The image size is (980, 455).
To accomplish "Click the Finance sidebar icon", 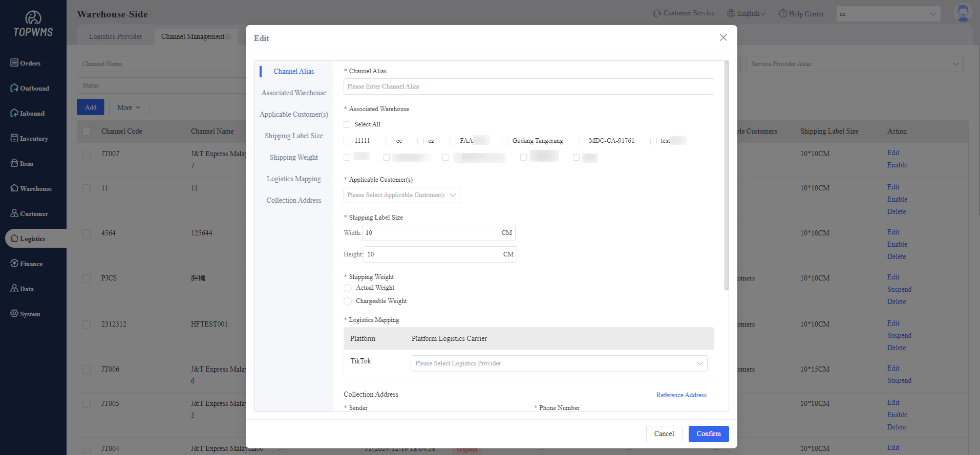I will point(14,264).
